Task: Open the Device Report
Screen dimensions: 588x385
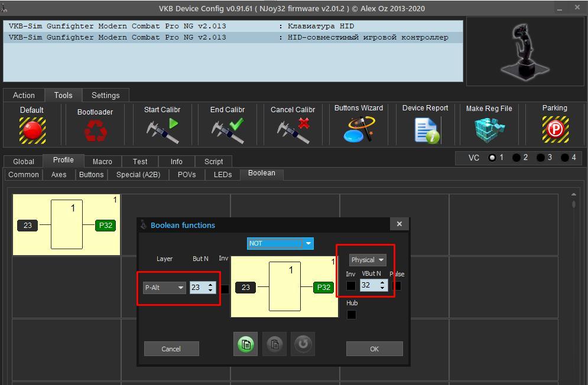Action: (x=427, y=130)
